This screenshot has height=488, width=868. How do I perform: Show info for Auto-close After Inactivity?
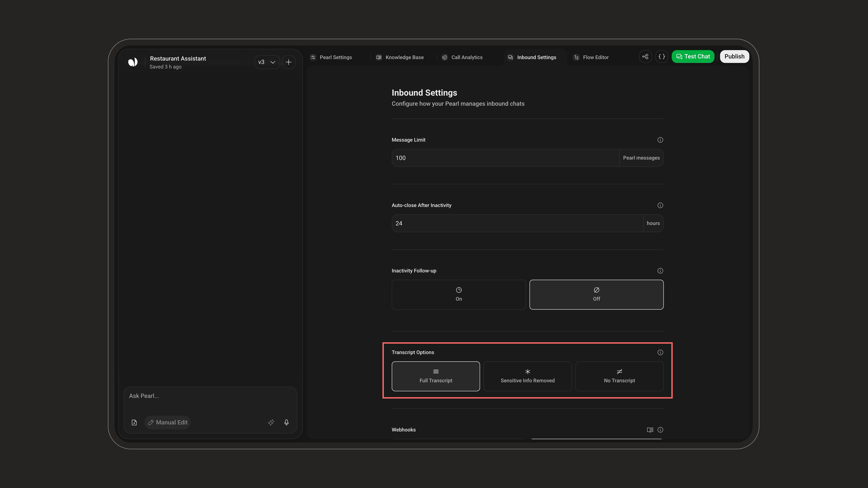660,205
